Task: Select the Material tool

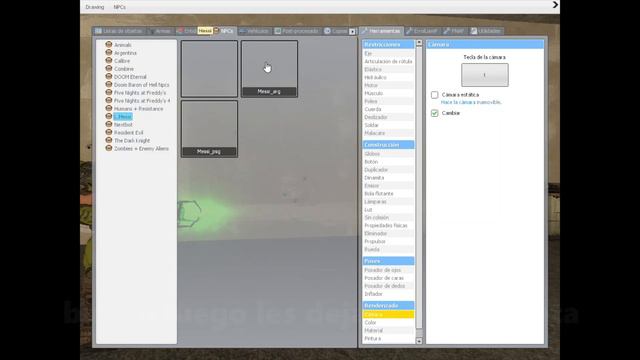Action: coord(388,330)
